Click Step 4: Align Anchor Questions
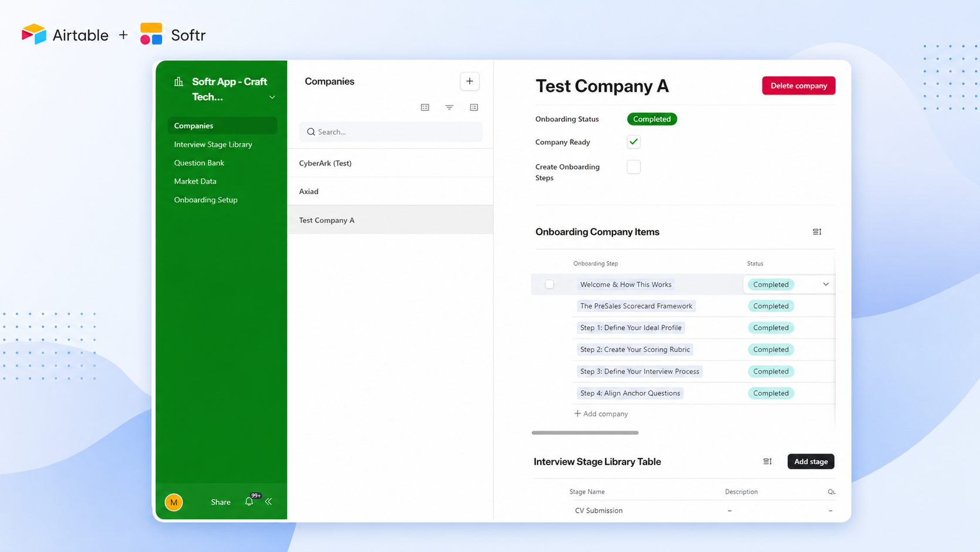Image resolution: width=980 pixels, height=552 pixels. pos(630,393)
